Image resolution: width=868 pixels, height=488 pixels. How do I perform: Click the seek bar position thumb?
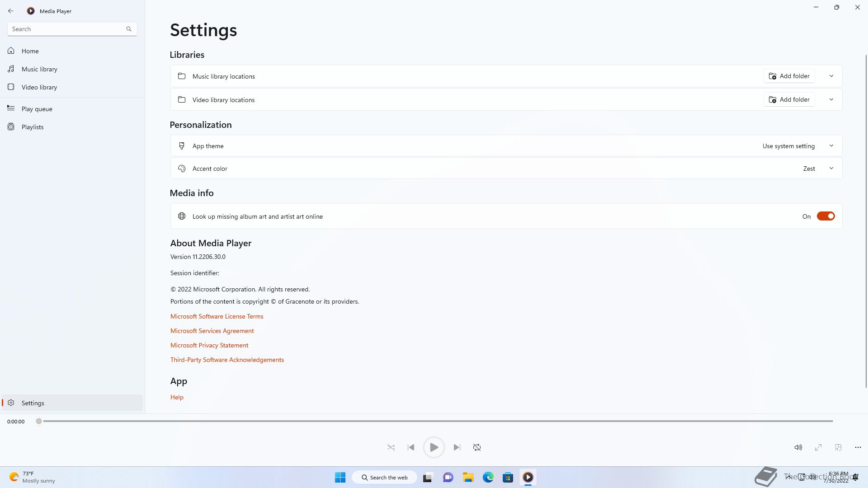39,421
